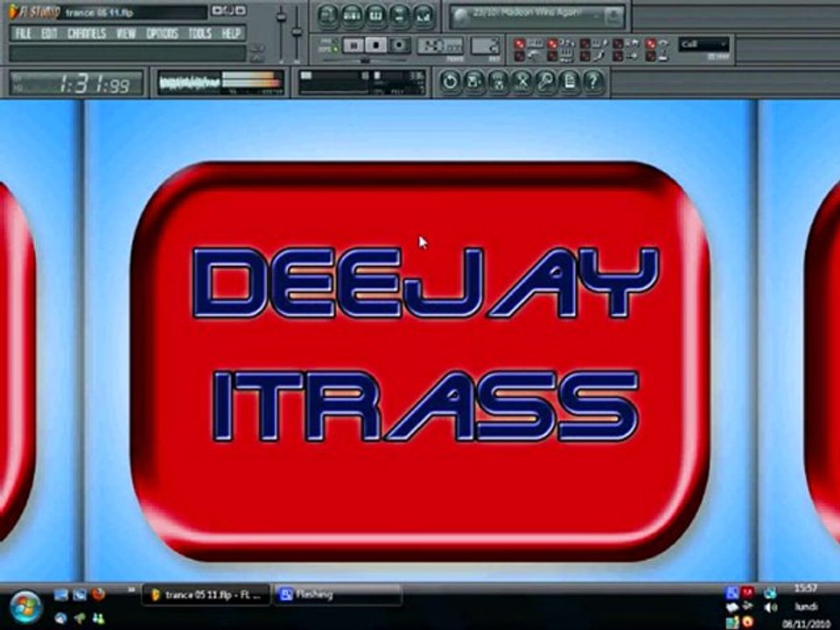Viewport: 840px width, 630px height.
Task: Click the Switch between windows quick launch icon
Action: 80,595
